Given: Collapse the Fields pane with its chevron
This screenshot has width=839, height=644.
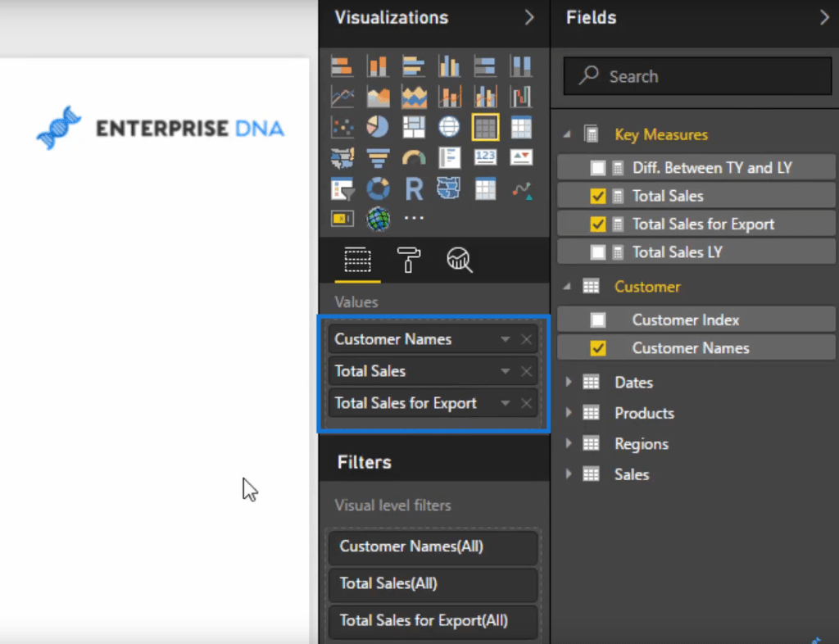Looking at the screenshot, I should pos(824,18).
